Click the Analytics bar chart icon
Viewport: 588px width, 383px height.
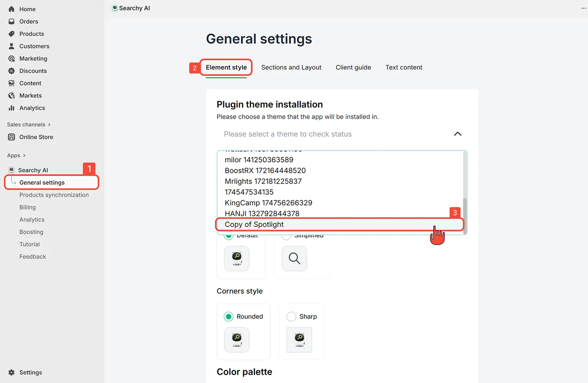[11, 108]
